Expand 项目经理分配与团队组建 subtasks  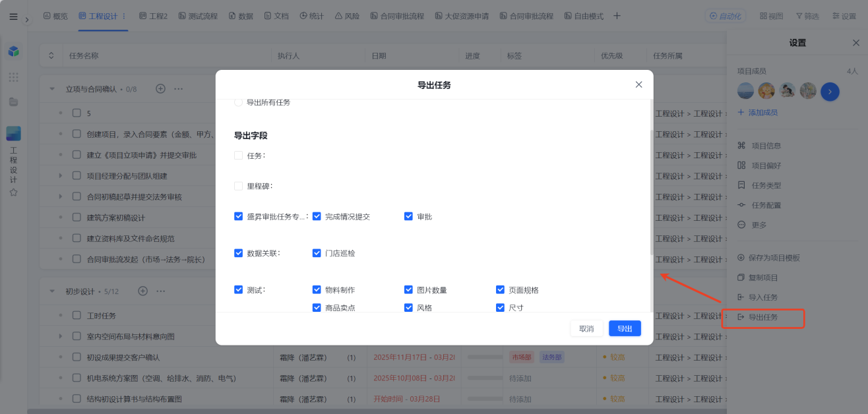coord(60,176)
